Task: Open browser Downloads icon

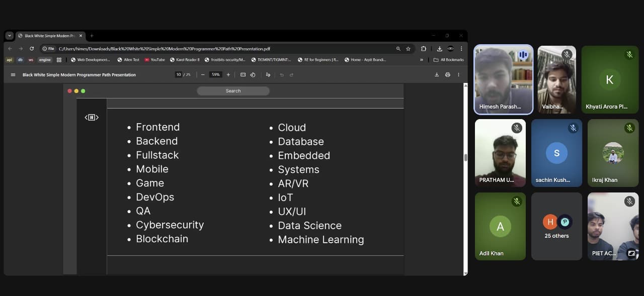Action: (439, 49)
